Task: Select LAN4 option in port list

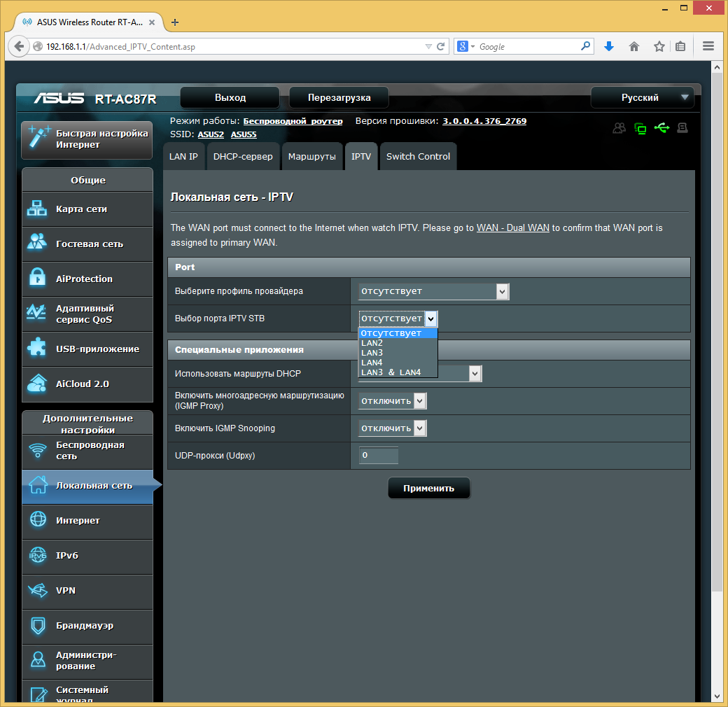Action: (x=398, y=363)
